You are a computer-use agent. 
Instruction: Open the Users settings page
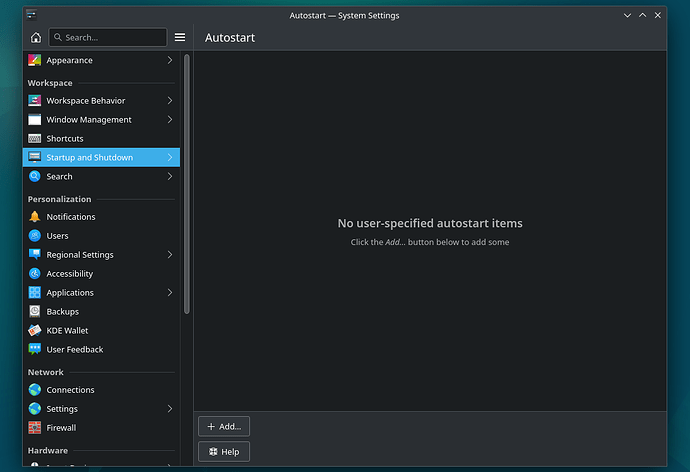tap(101, 236)
